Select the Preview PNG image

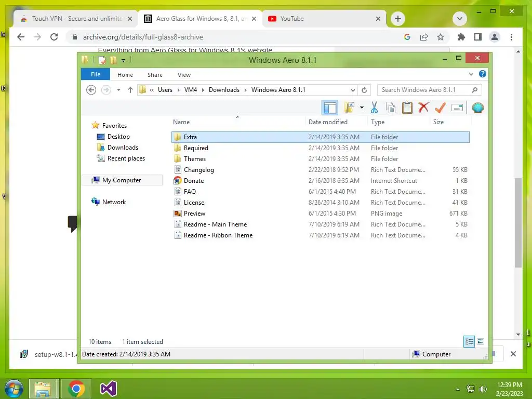point(320,214)
